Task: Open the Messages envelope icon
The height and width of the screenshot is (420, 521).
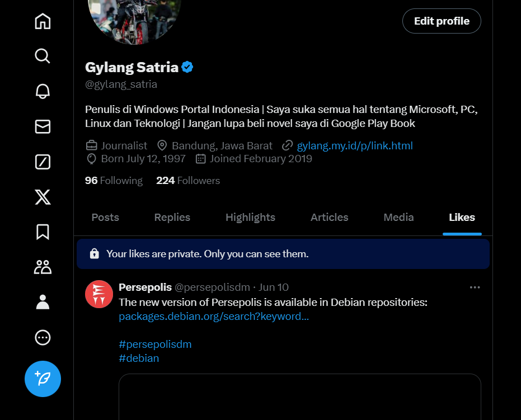Action: [43, 127]
